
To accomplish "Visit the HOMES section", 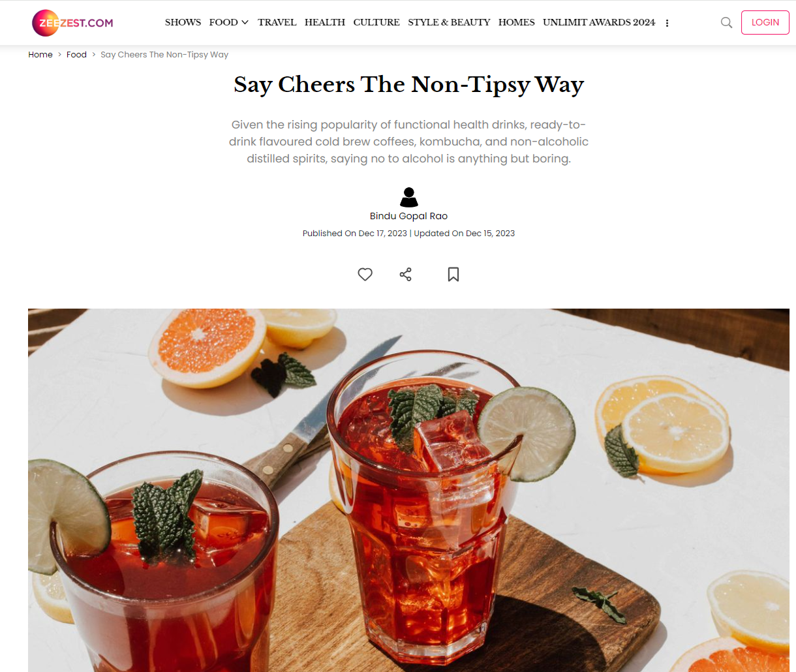I will [517, 22].
